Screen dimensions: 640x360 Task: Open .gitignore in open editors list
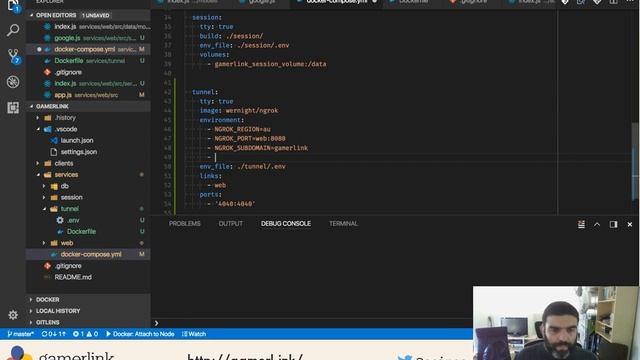pyautogui.click(x=88, y=72)
